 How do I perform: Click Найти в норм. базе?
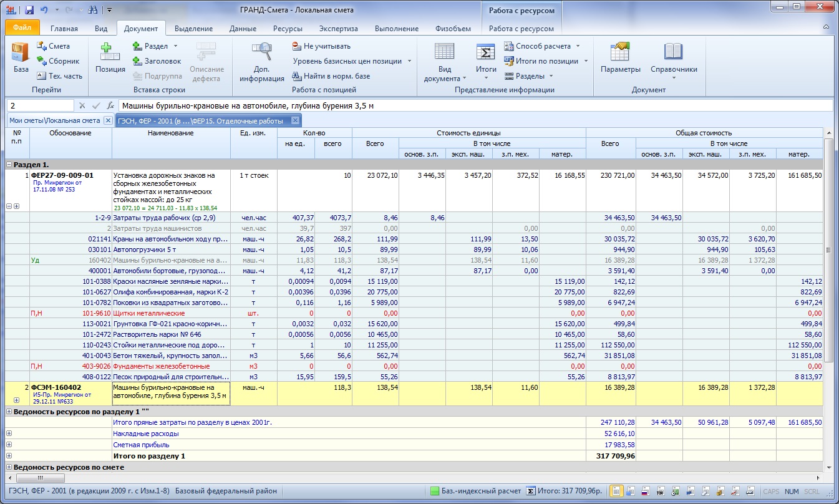331,76
